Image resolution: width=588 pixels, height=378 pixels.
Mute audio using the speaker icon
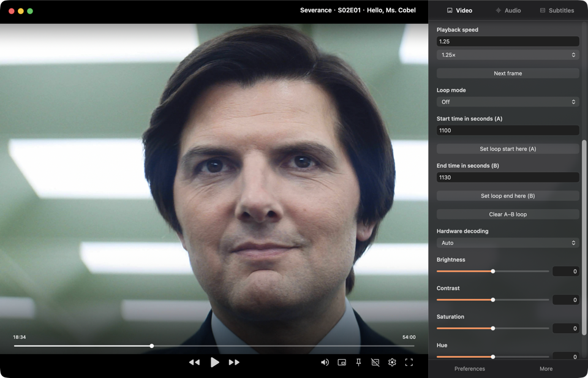(x=325, y=362)
